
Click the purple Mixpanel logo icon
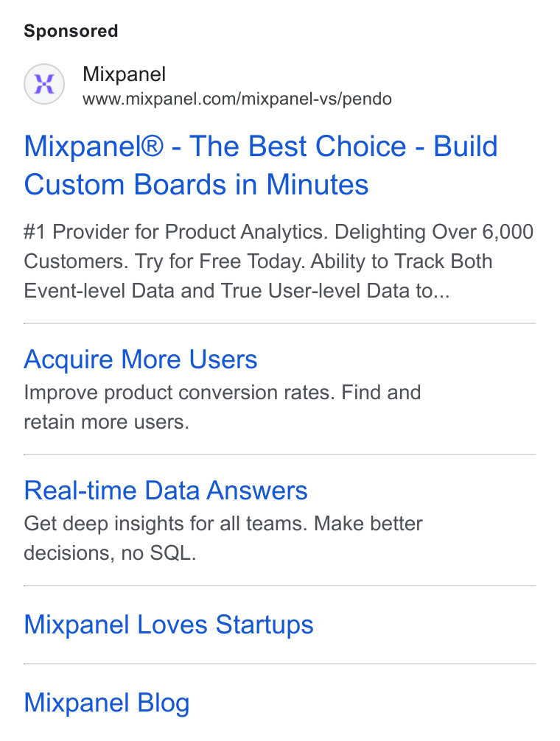point(44,84)
